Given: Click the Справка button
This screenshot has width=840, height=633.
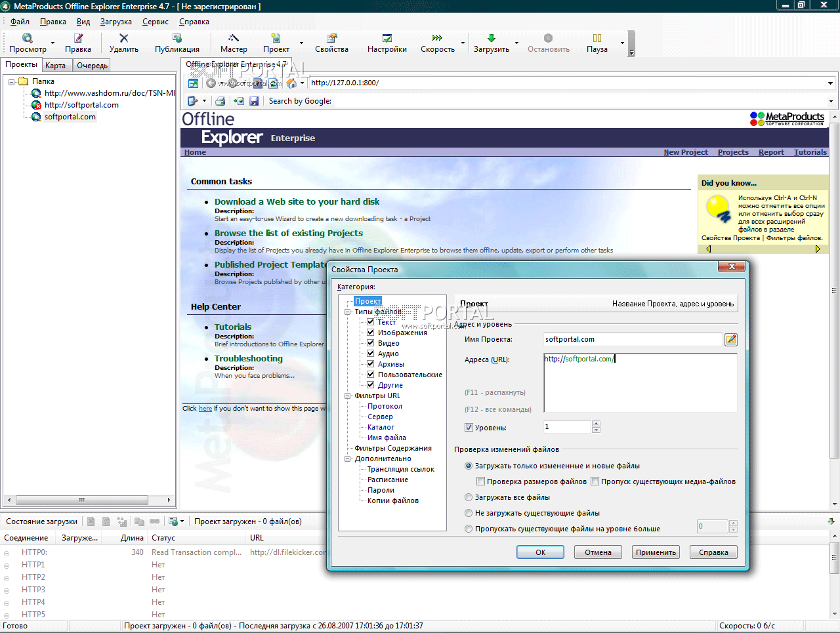Looking at the screenshot, I should pos(713,552).
